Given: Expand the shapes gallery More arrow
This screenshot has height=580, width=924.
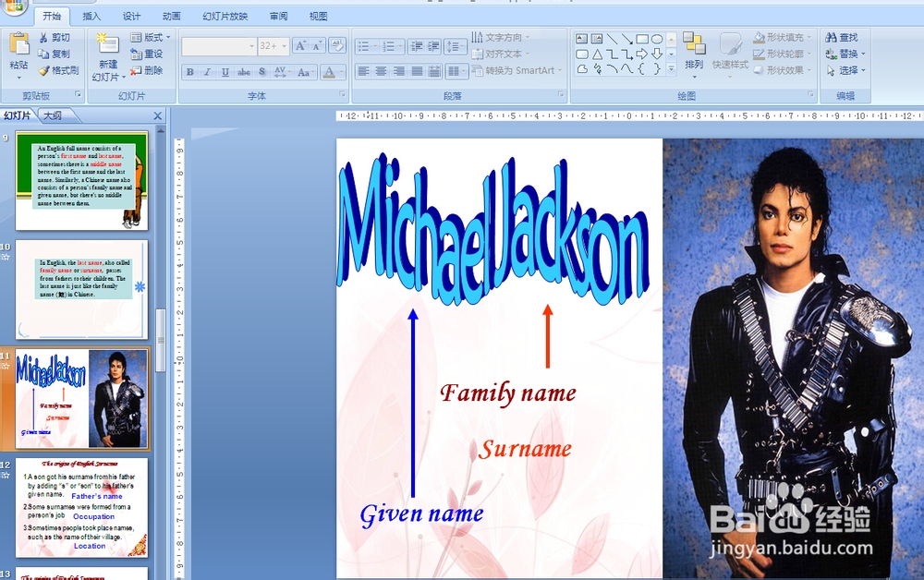Looking at the screenshot, I should click(671, 69).
